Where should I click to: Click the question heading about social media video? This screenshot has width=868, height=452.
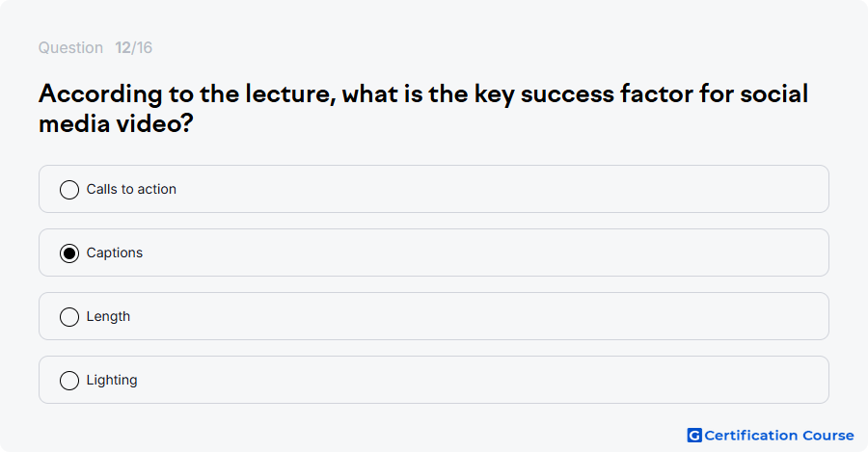[x=423, y=109]
